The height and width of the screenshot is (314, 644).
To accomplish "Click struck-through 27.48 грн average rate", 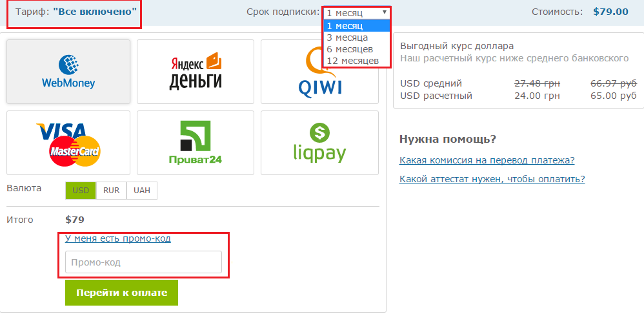I will tap(538, 84).
